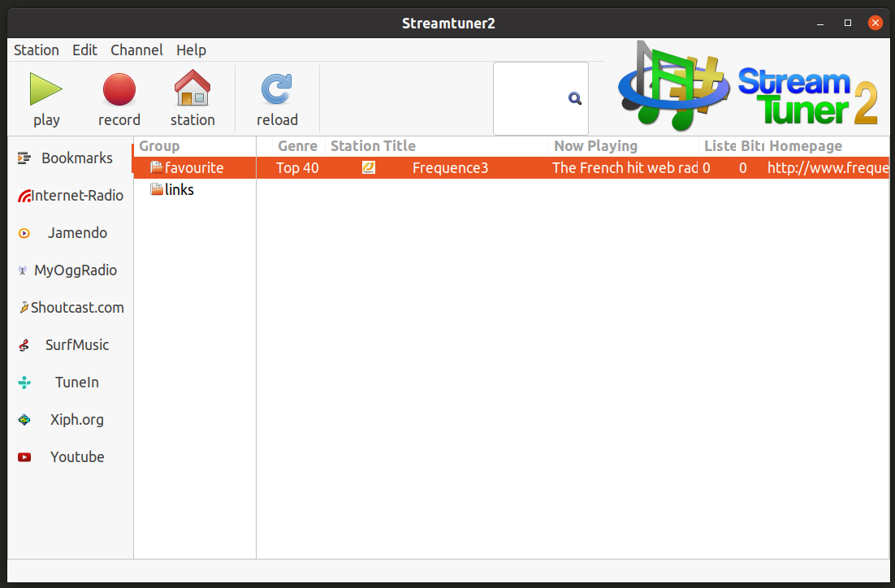This screenshot has height=588, width=895.
Task: Reload the channel with the blue arrow
Action: [x=277, y=89]
